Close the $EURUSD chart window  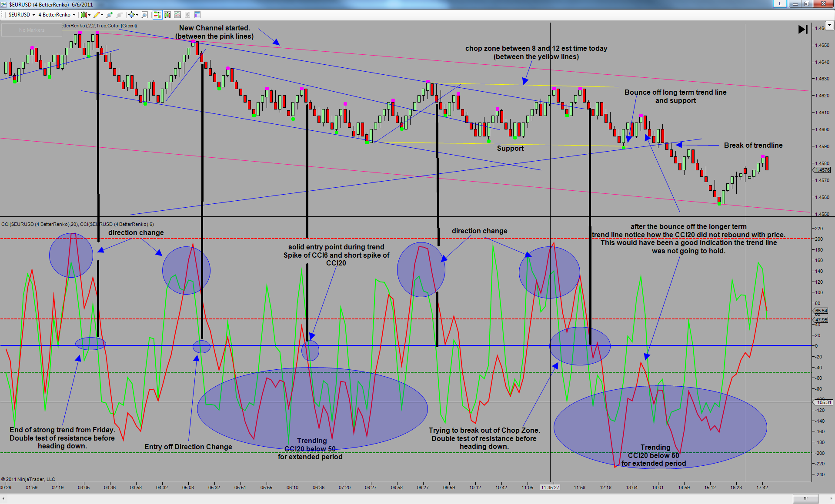(x=823, y=4)
